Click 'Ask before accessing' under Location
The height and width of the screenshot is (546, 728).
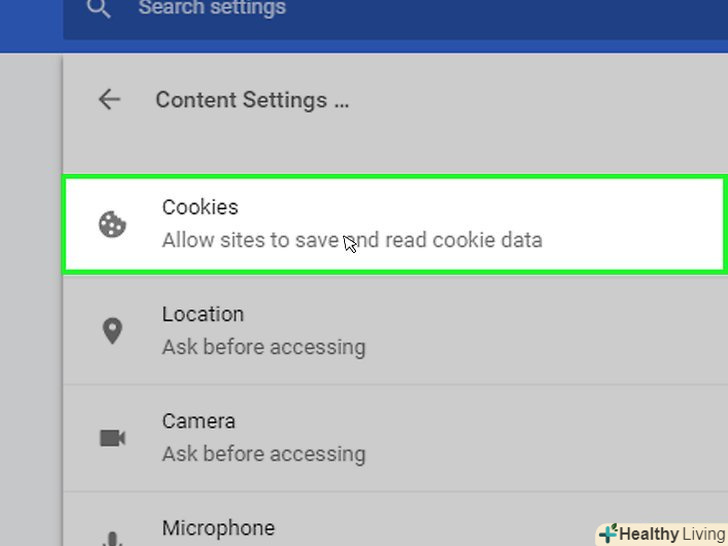(x=264, y=347)
